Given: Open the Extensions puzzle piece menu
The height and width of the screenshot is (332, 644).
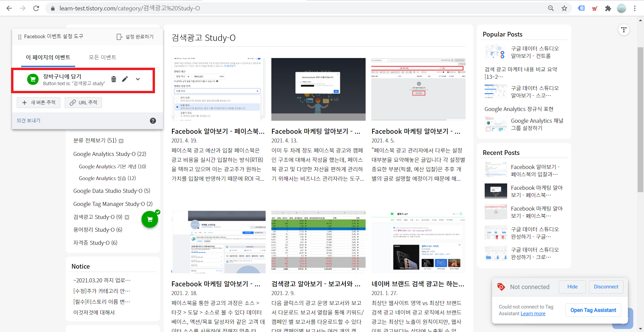Looking at the screenshot, I should (x=608, y=8).
